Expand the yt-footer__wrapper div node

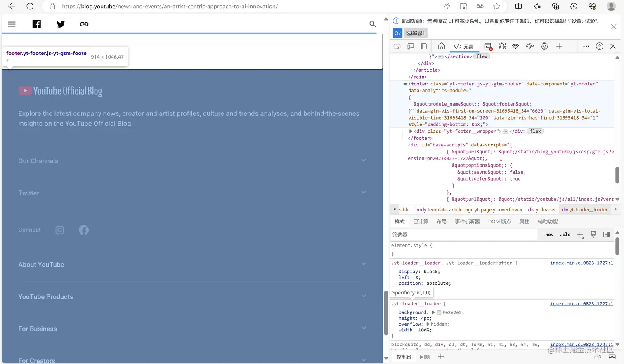(x=411, y=132)
